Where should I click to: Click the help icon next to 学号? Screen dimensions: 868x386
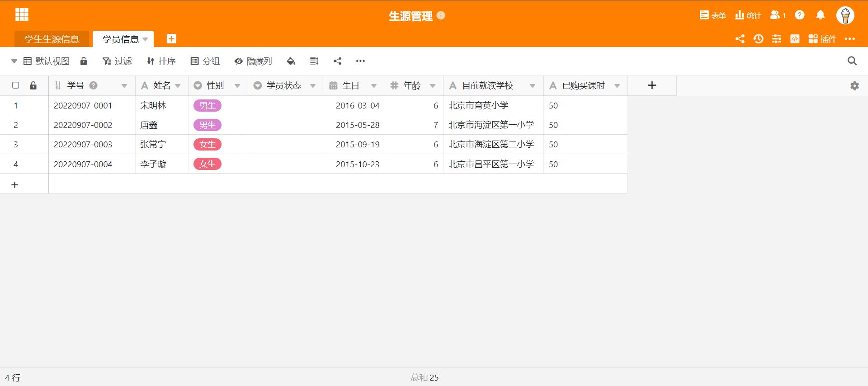click(x=94, y=85)
